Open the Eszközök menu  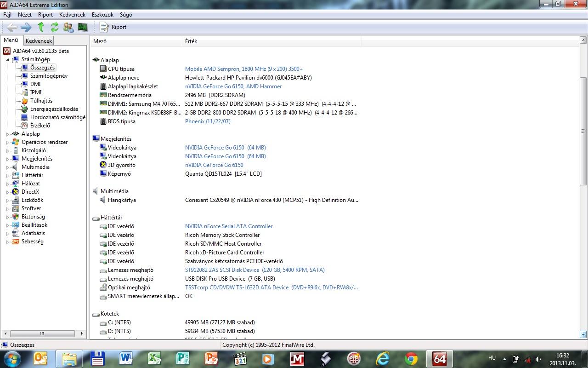coord(102,15)
